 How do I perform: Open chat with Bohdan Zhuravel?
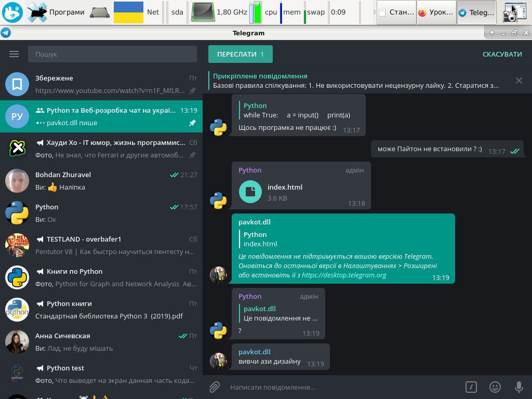click(101, 181)
